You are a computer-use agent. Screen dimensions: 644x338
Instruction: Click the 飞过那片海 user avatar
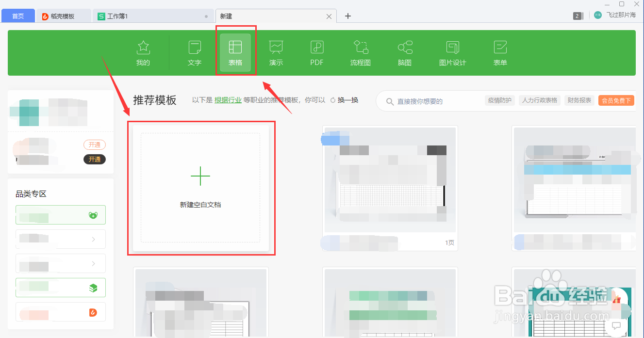597,15
